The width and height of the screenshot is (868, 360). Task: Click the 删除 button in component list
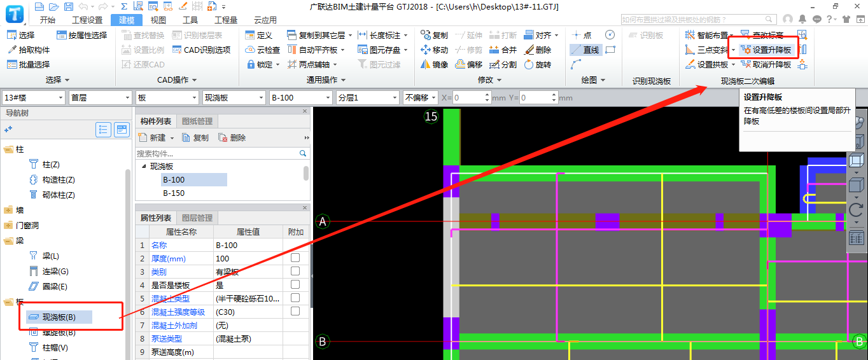[232, 137]
